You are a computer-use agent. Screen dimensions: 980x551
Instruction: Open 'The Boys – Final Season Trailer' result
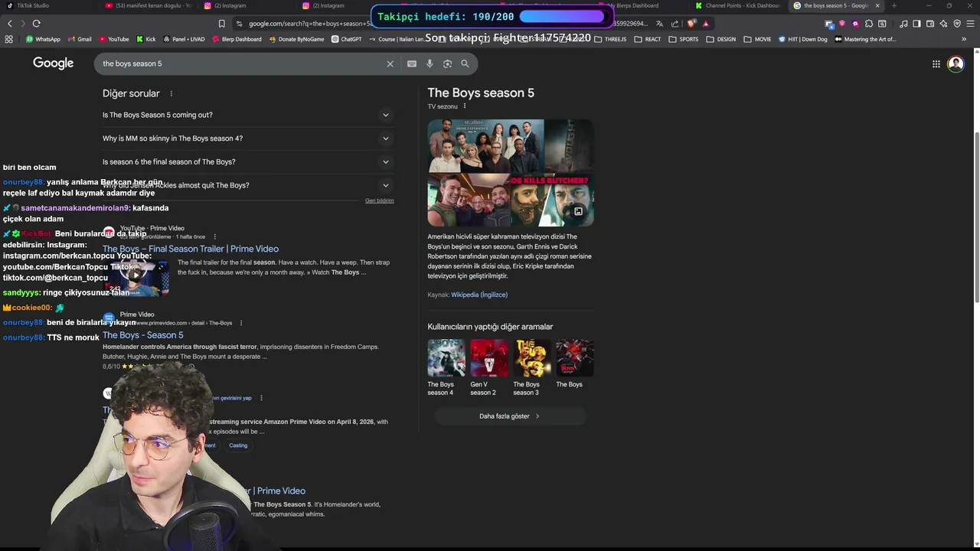191,249
